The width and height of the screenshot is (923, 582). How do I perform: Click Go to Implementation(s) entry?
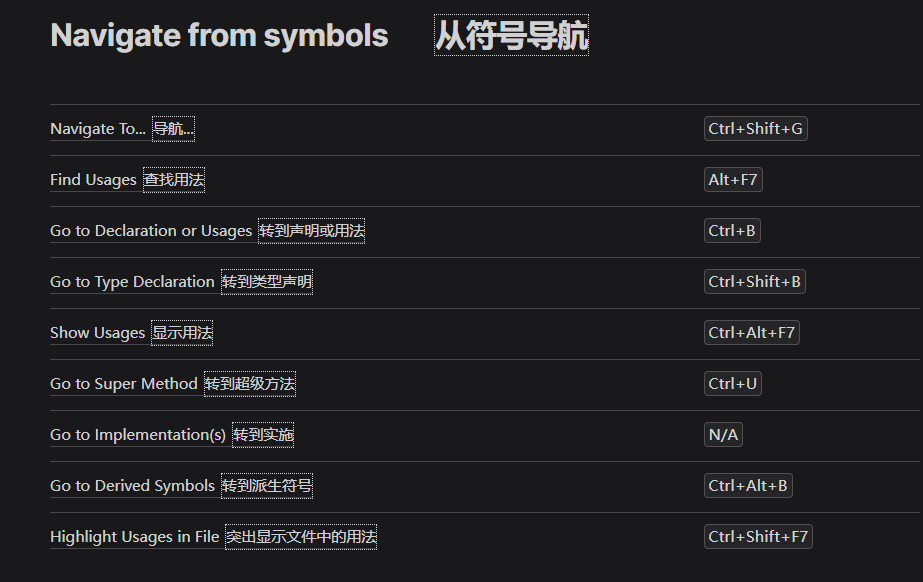[x=138, y=435]
